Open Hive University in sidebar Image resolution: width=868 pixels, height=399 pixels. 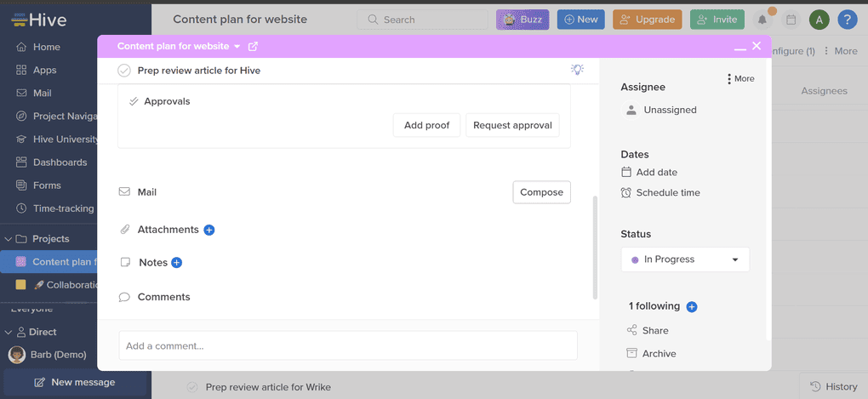coord(57,140)
